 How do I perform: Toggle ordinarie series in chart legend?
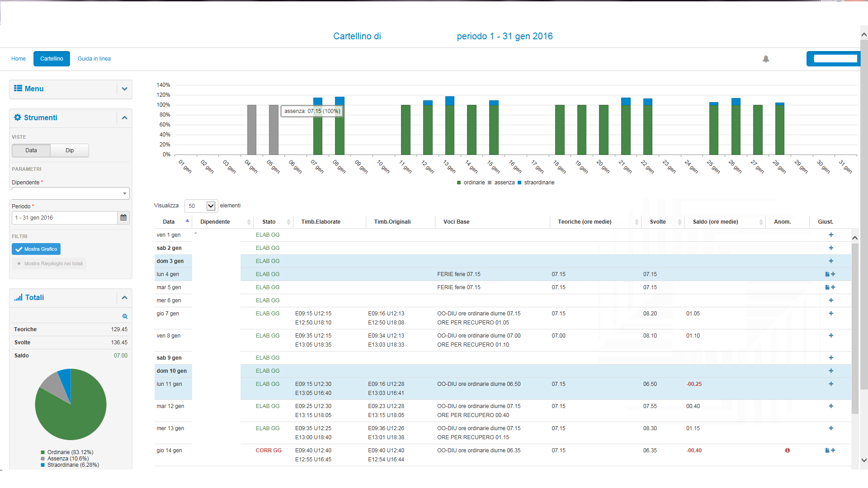coord(471,183)
